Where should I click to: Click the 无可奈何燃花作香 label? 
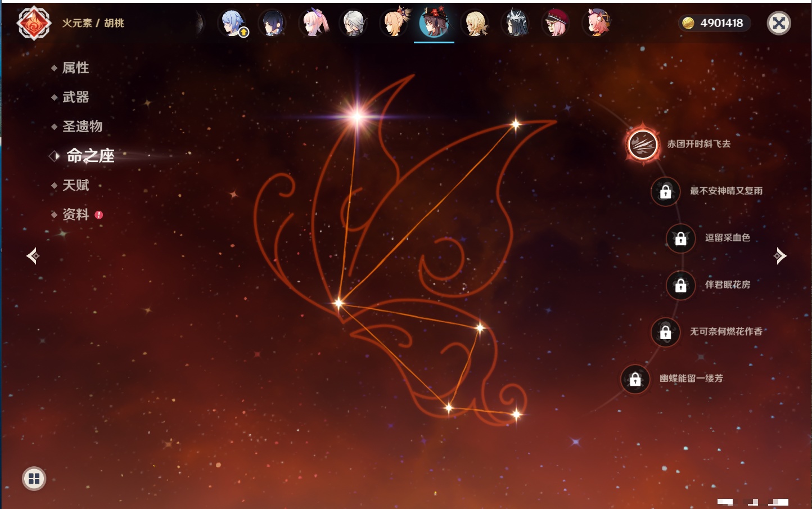point(726,331)
